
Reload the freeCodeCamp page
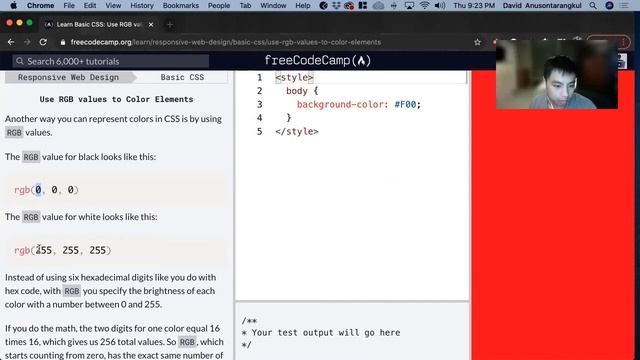coord(43,42)
